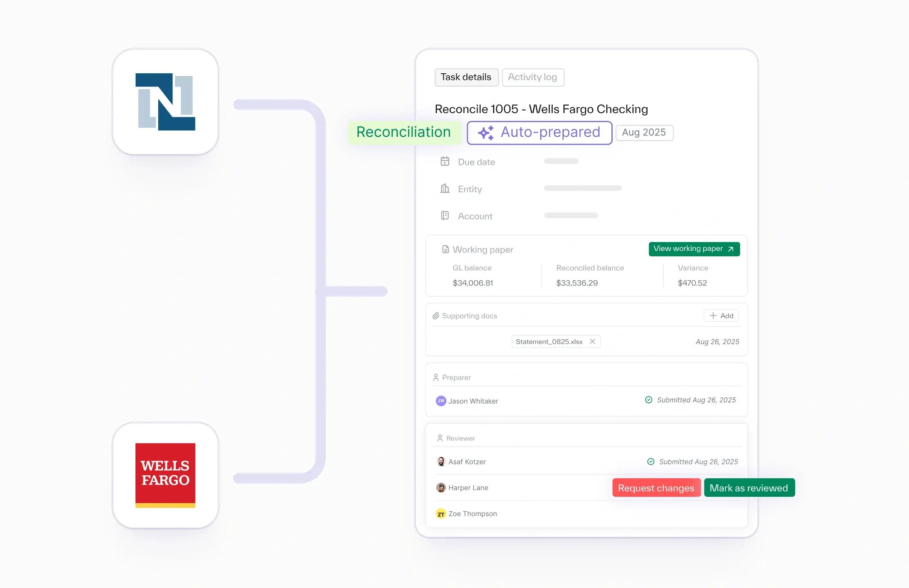This screenshot has width=909, height=588.
Task: Click Reconciled balance value $33,536.29
Action: [577, 283]
